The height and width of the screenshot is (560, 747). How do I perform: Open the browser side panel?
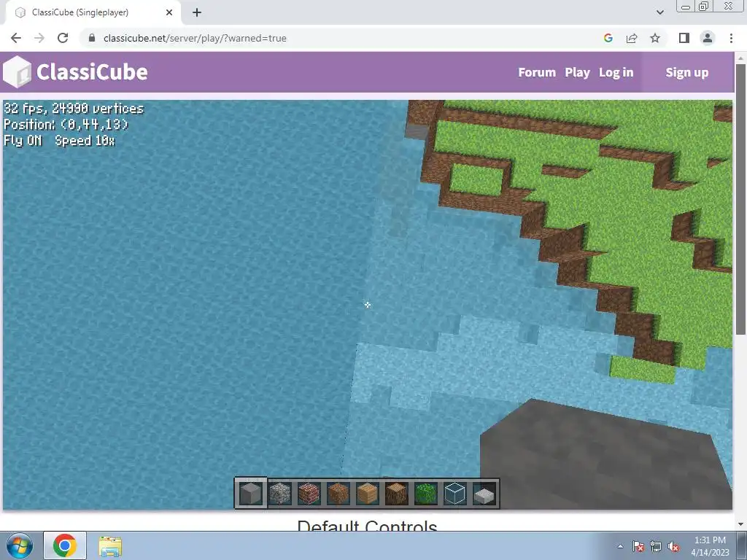tap(684, 38)
